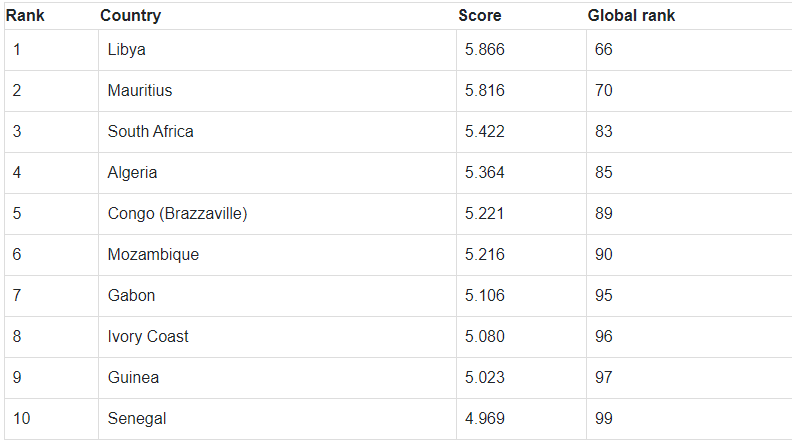792x441 pixels.
Task: Click the 4.969 score cell
Action: coord(485,419)
